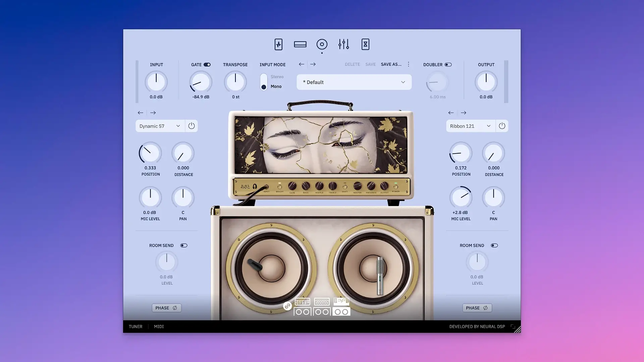This screenshot has width=644, height=362.
Task: Open the MIDI settings
Action: click(x=159, y=326)
